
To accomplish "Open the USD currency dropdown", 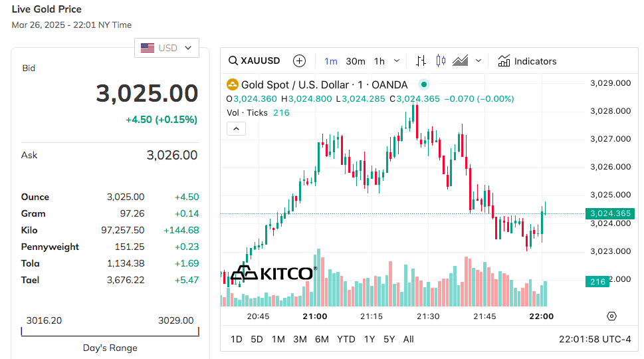I will point(167,48).
